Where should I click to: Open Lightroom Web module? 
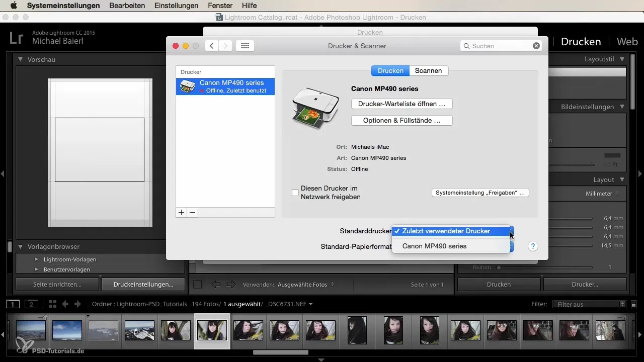pos(627,42)
